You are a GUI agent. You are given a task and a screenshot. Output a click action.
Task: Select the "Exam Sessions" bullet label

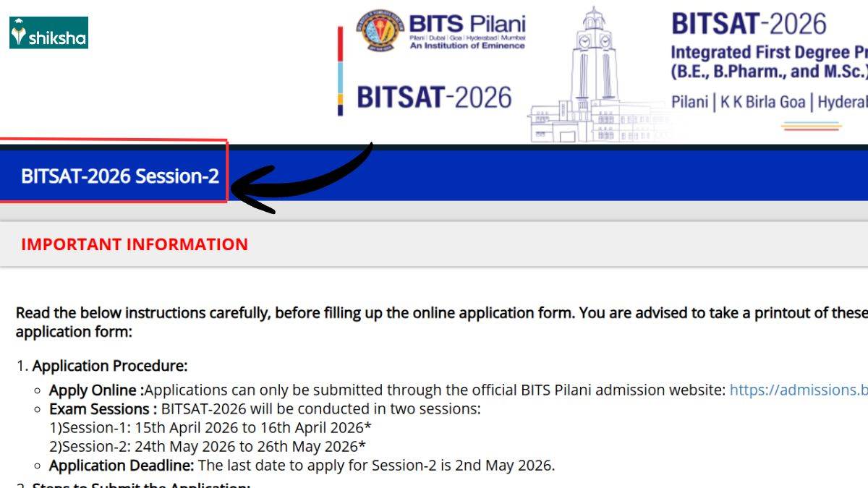(103, 408)
